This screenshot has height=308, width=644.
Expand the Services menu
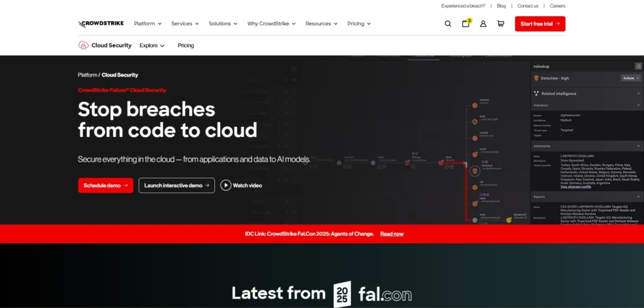click(x=186, y=24)
